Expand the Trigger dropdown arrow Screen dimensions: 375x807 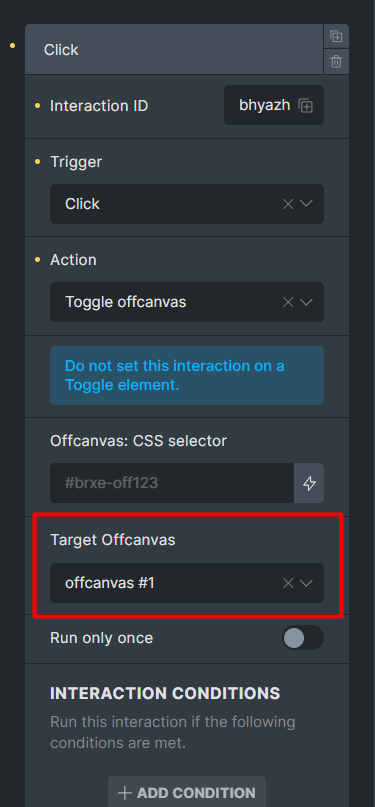tap(307, 204)
